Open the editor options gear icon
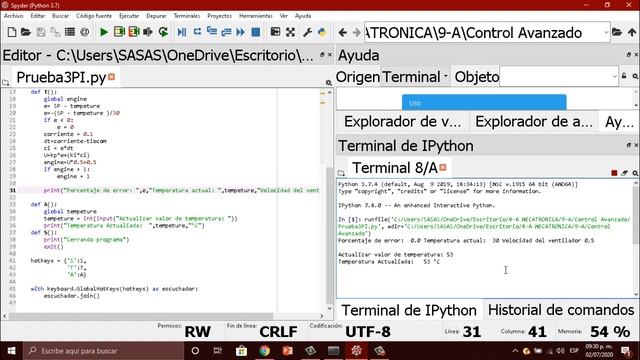The width and height of the screenshot is (640, 360). click(x=329, y=82)
